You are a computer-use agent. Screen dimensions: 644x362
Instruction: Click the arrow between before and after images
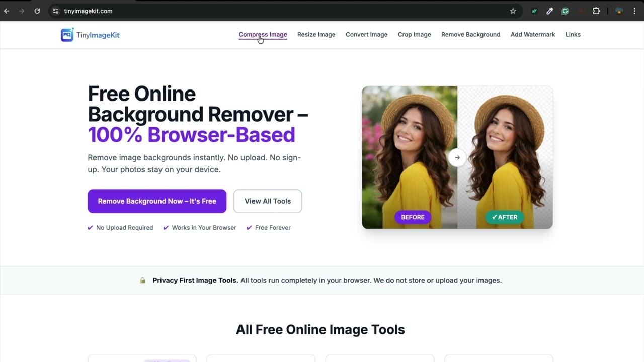click(457, 157)
